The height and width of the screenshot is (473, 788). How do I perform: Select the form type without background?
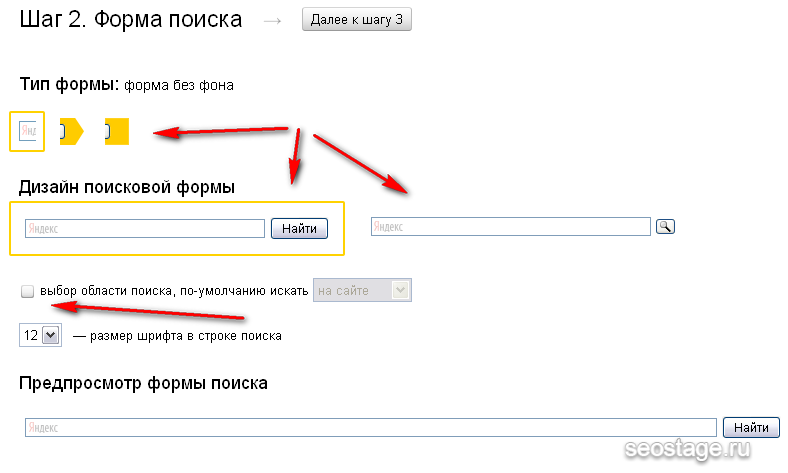click(27, 131)
